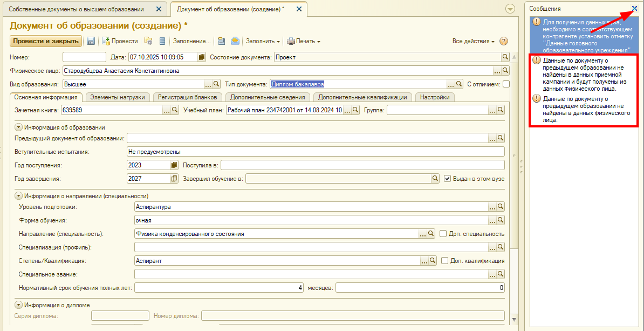
Task: Open calendar picker for Дата field
Action: (202, 57)
